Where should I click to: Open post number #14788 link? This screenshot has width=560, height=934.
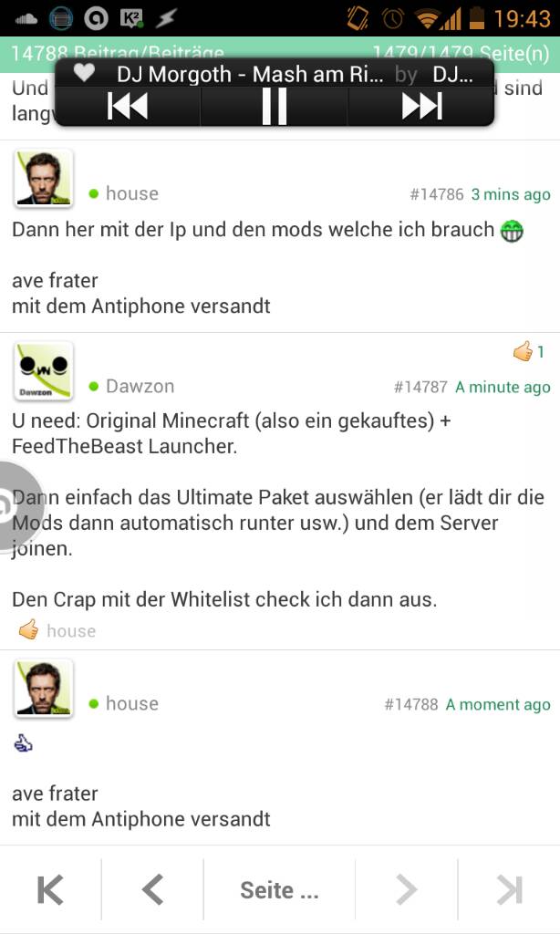(411, 704)
